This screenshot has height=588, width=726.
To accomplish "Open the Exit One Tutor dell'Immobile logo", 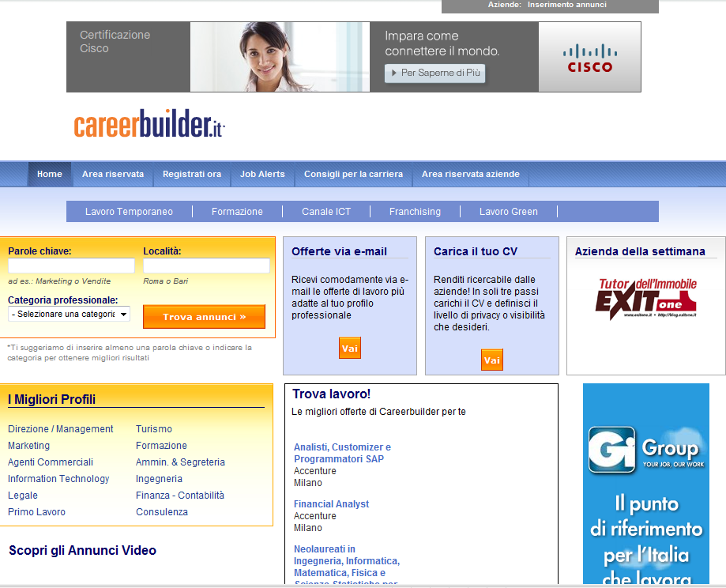I will click(646, 299).
